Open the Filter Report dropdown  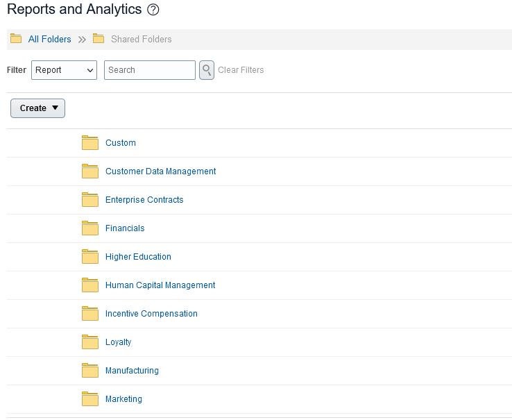pos(64,70)
